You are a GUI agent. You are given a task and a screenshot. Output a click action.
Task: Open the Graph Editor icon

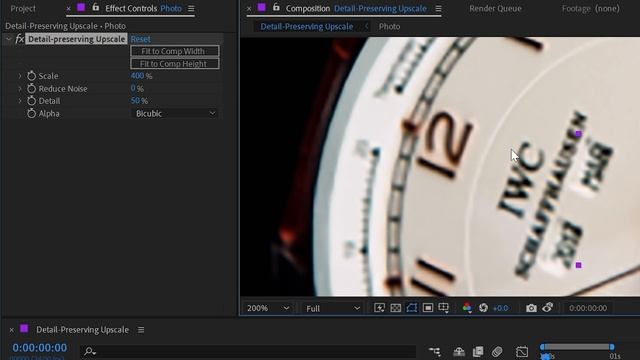point(522,351)
